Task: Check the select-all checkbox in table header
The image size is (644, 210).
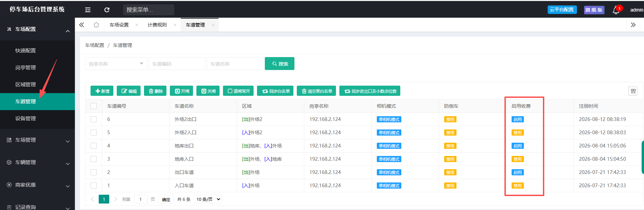Action: (x=94, y=106)
